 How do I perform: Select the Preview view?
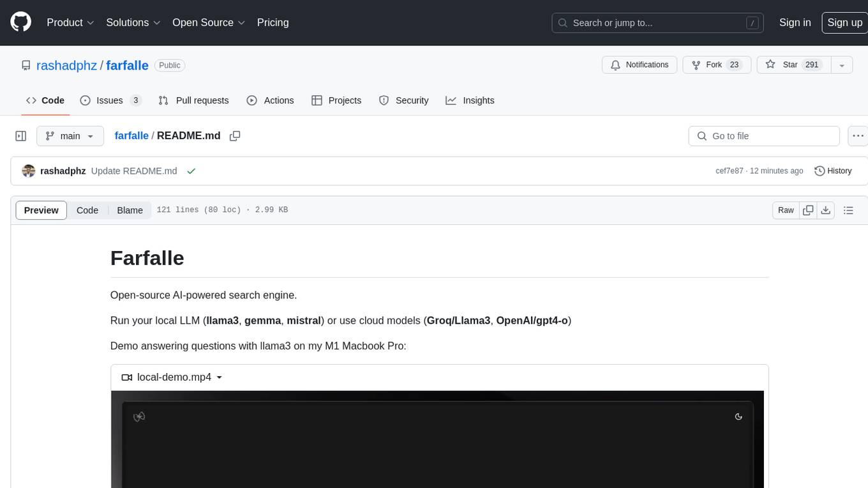click(41, 210)
